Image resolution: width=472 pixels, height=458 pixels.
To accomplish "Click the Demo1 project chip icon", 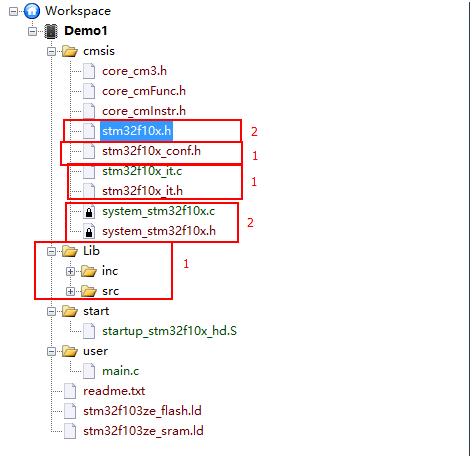I will [51, 31].
